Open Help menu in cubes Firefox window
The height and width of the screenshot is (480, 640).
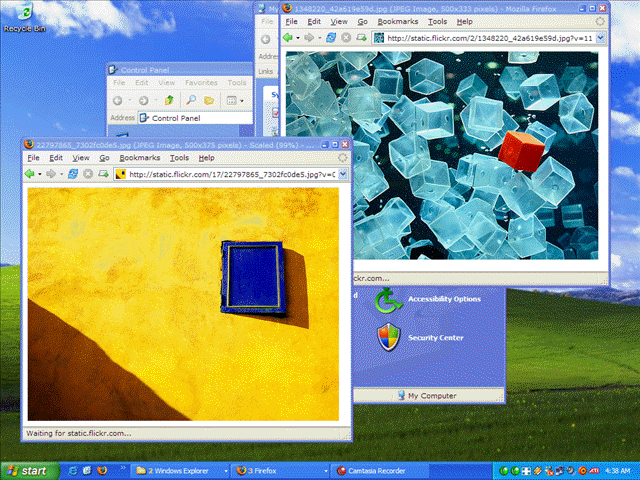coord(464,22)
